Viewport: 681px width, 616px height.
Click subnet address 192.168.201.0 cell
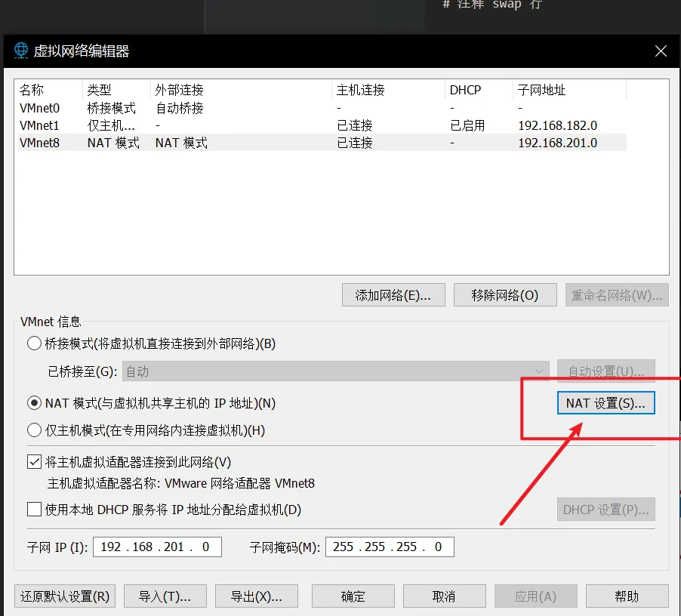(558, 143)
